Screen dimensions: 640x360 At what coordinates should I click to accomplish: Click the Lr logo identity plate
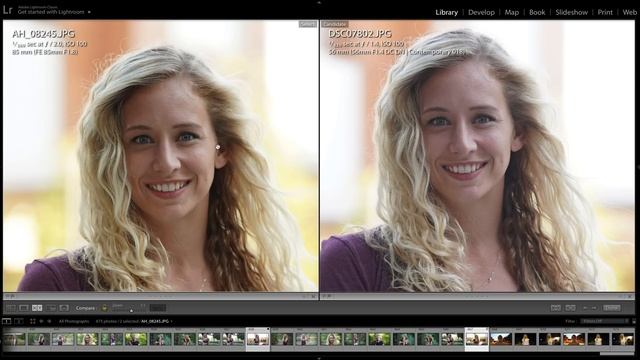coord(8,10)
